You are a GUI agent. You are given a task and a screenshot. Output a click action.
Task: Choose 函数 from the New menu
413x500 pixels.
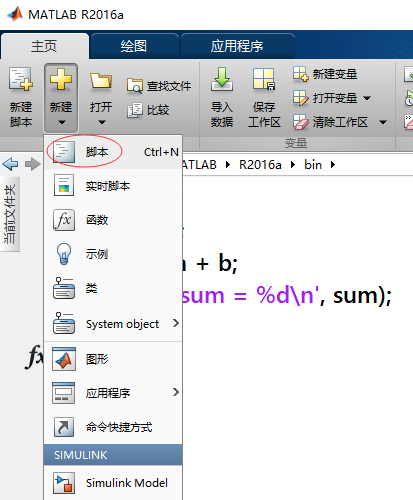(113, 220)
